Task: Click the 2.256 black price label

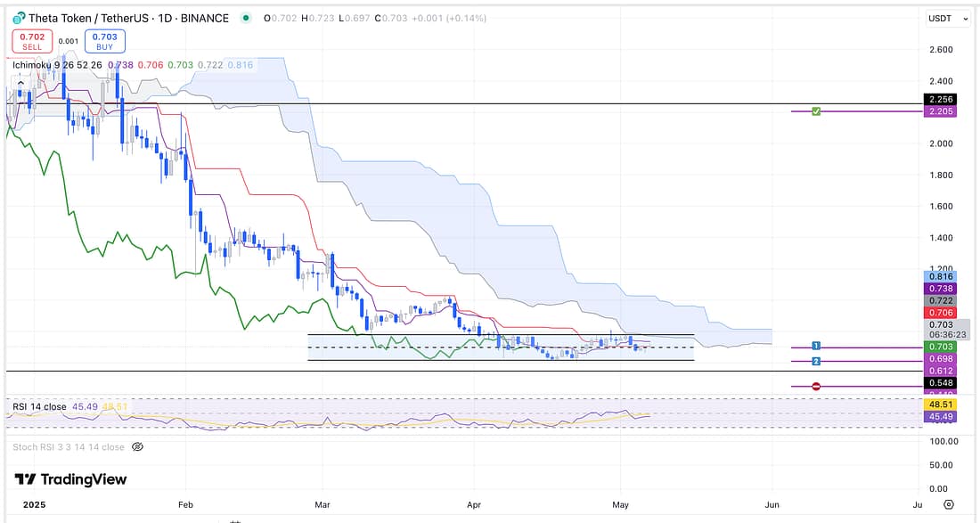Action: point(941,100)
